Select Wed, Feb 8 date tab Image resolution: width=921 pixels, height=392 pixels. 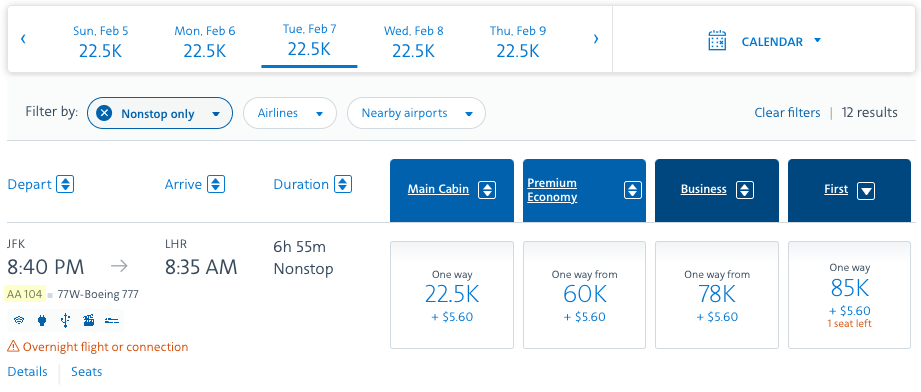click(x=414, y=41)
